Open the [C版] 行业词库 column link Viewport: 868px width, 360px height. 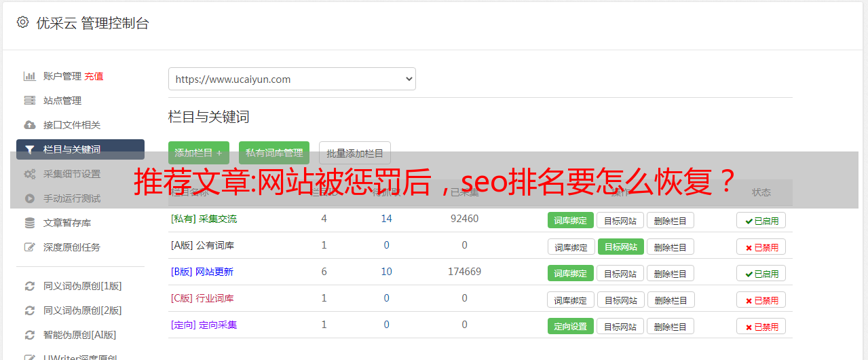point(202,298)
